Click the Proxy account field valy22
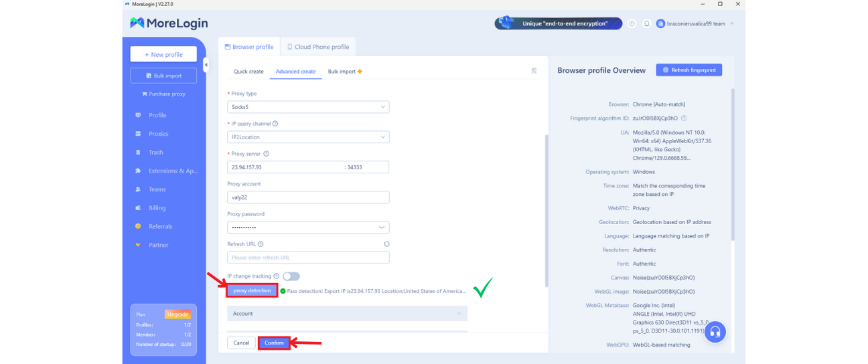The image size is (868, 364). tap(308, 197)
